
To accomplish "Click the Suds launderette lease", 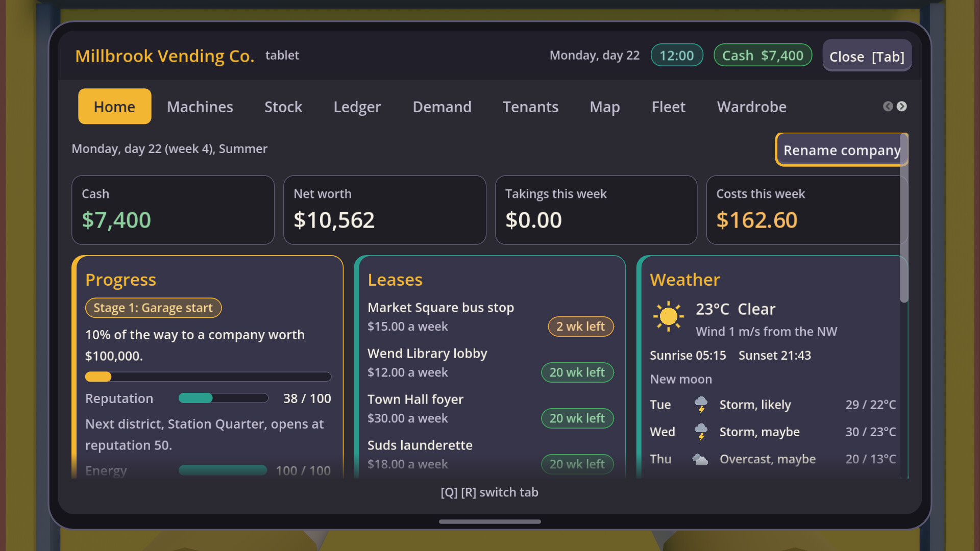I will [x=491, y=455].
